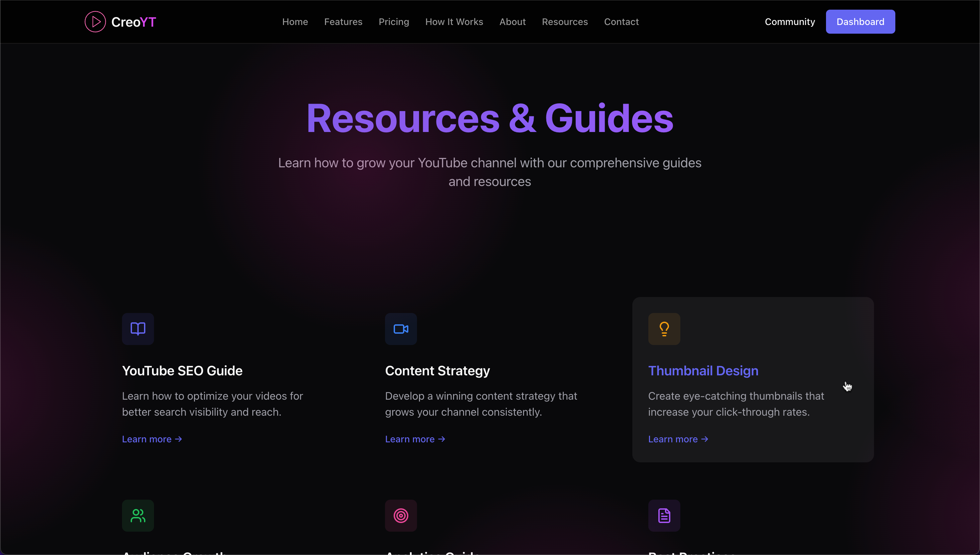Click the book icon for SEO Guide

[x=138, y=329]
